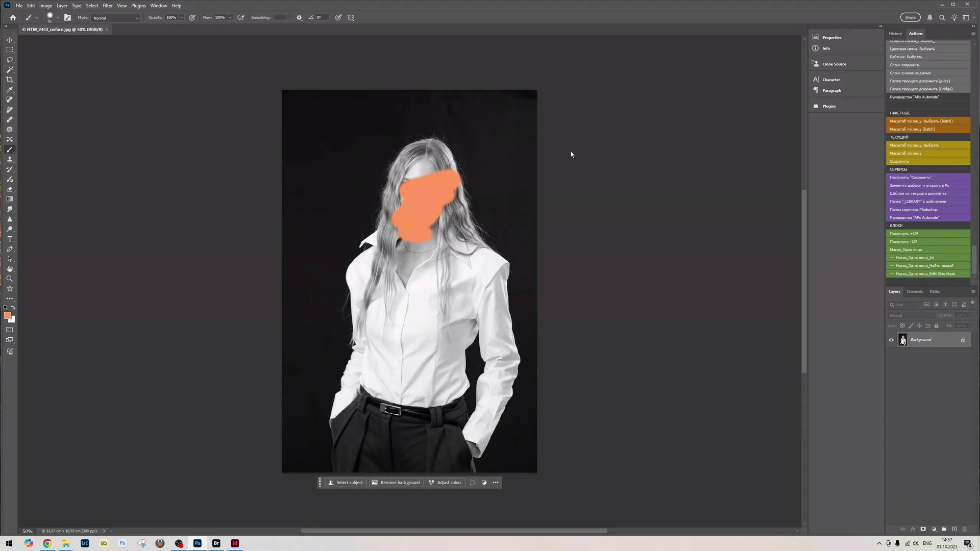Enable airbrush style pressure in options bar

click(240, 17)
